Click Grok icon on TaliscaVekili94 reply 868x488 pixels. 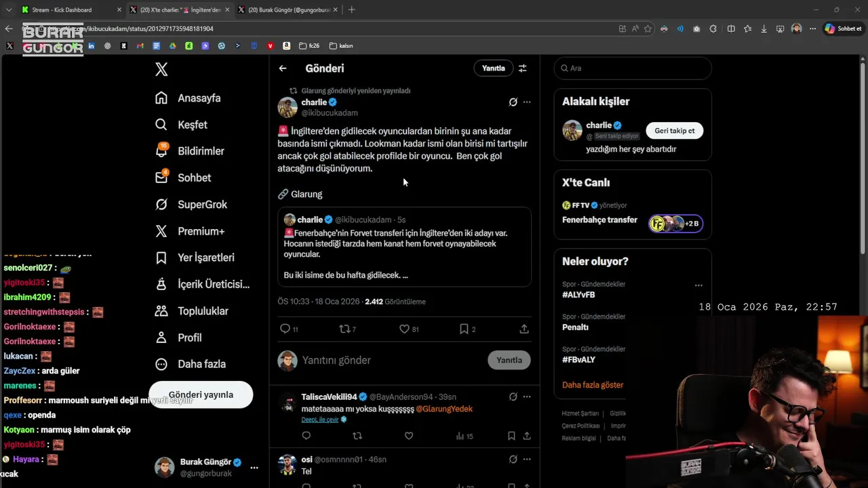(x=513, y=396)
